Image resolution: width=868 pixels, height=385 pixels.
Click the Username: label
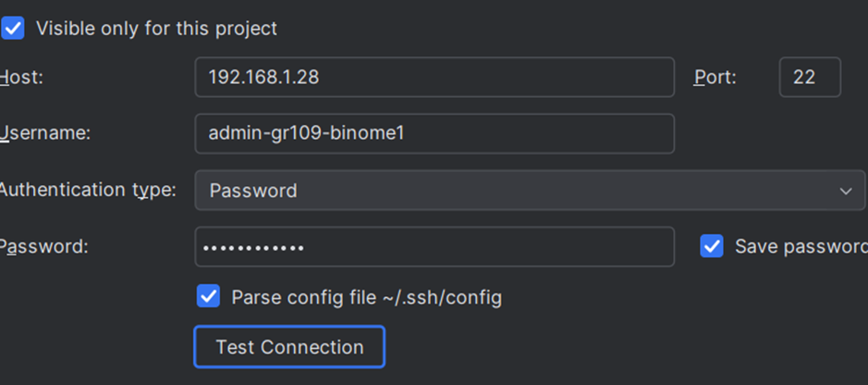[x=45, y=133]
